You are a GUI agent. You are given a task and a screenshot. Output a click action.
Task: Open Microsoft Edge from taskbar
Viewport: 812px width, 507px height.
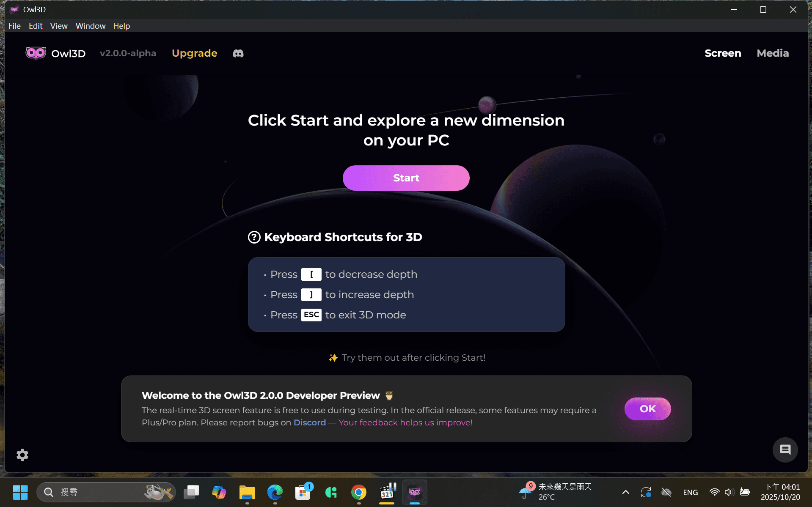(x=275, y=492)
